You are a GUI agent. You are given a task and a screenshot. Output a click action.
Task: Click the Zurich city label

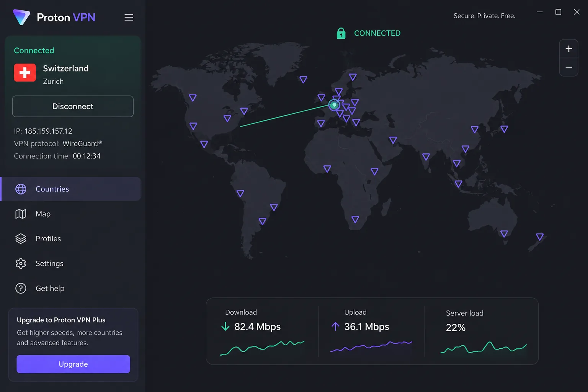coord(53,82)
